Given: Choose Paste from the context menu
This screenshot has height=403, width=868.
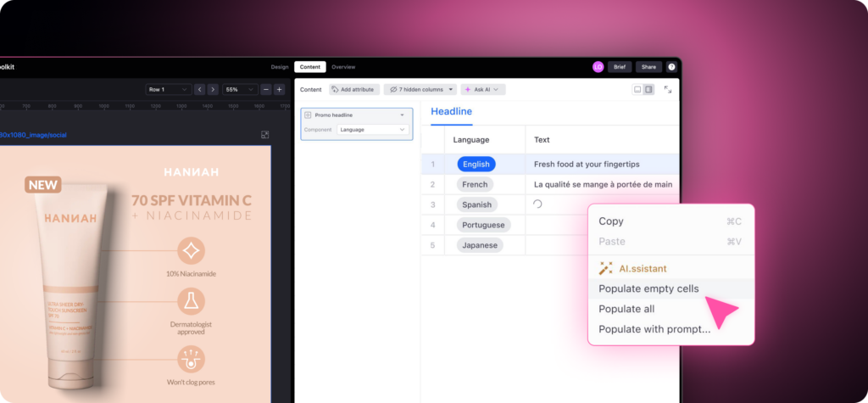Looking at the screenshot, I should [x=670, y=242].
